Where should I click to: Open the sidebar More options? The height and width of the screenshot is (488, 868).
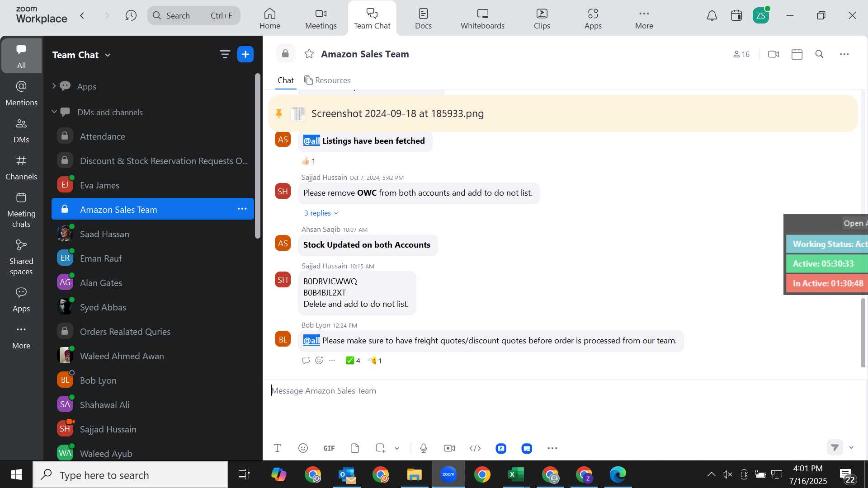click(21, 337)
